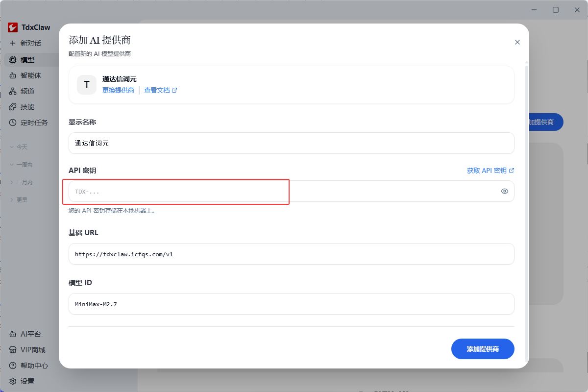The height and width of the screenshot is (392, 588).
Task: Open the 获取 API 密钥 link
Action: [490, 171]
